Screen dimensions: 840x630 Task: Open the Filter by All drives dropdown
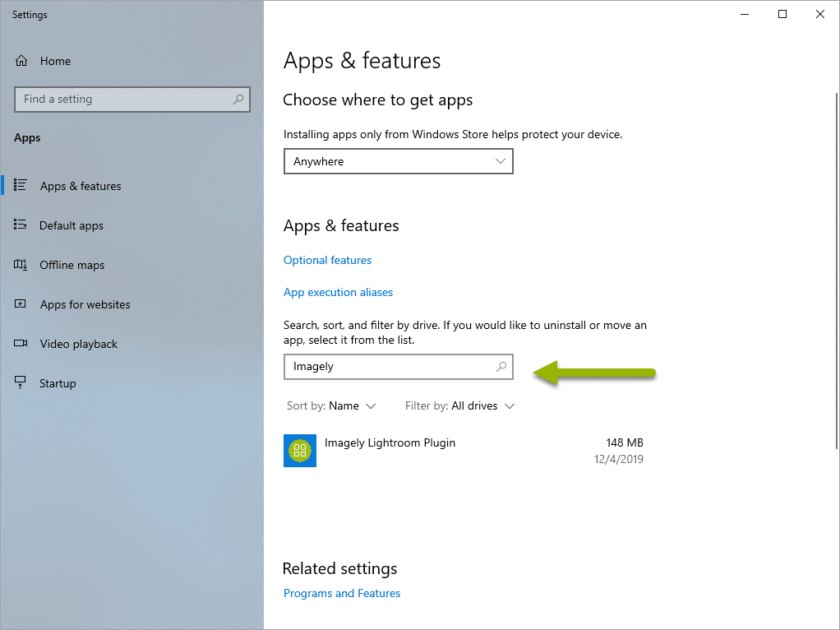click(x=459, y=405)
